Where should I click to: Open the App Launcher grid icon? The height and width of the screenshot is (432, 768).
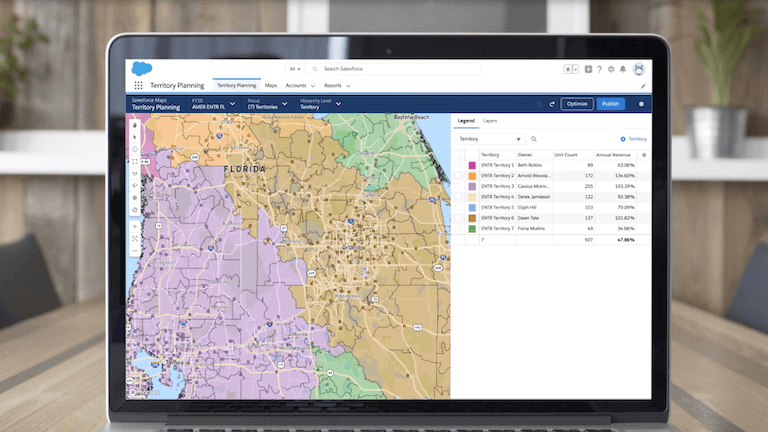(138, 86)
